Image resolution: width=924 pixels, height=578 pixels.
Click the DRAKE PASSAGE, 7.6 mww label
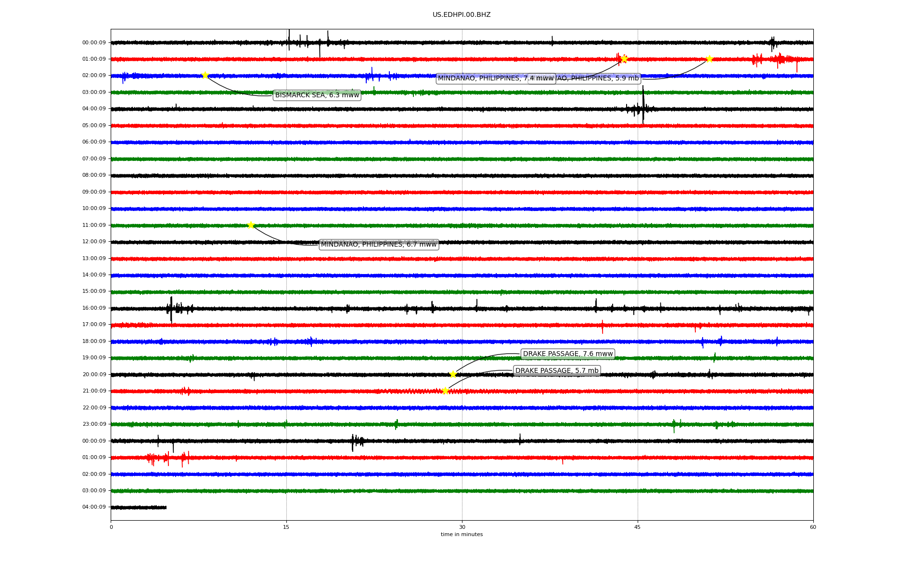click(x=568, y=354)
